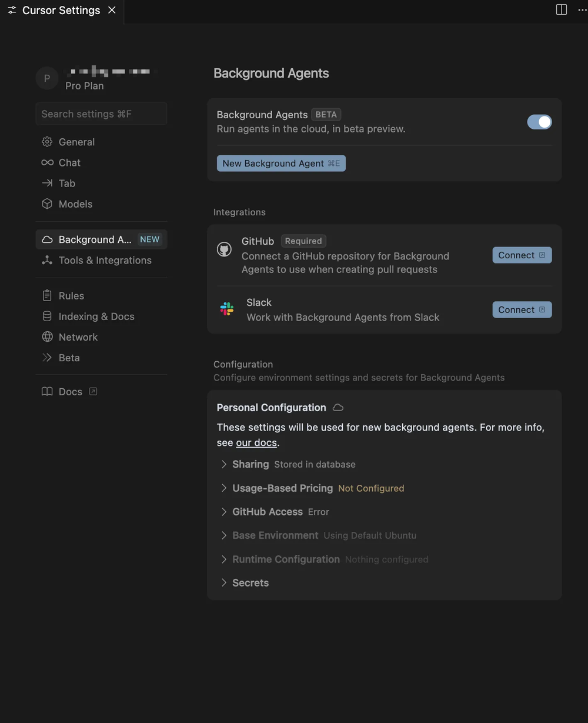Focus the Search settings input field
This screenshot has width=588, height=723.
pos(101,114)
